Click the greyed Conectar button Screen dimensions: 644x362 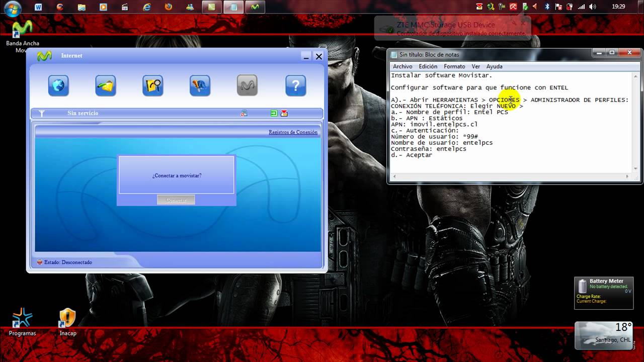176,200
